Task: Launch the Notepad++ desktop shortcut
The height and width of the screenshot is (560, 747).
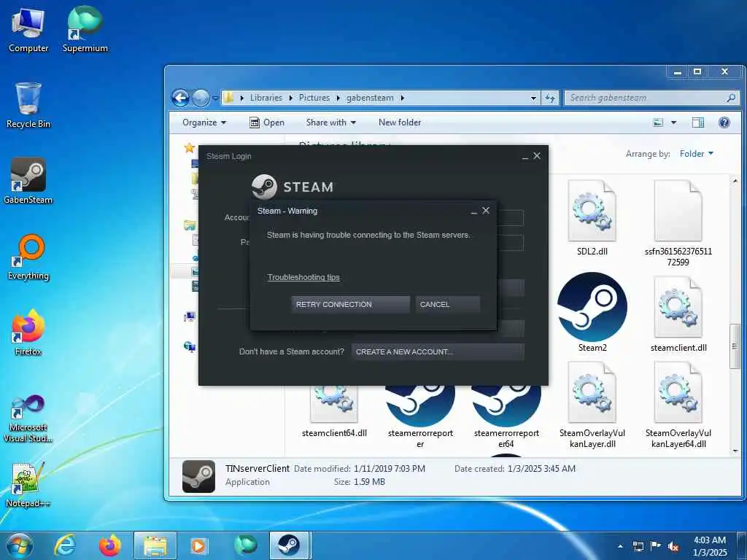Action: pyautogui.click(x=28, y=485)
